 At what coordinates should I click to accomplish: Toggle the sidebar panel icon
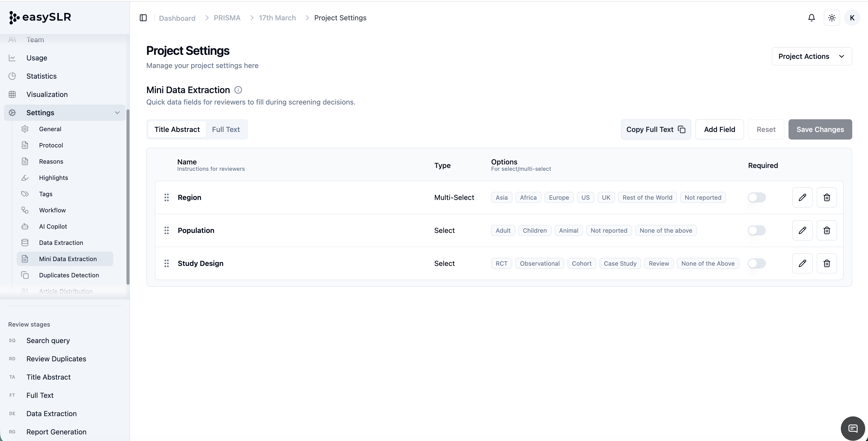143,18
